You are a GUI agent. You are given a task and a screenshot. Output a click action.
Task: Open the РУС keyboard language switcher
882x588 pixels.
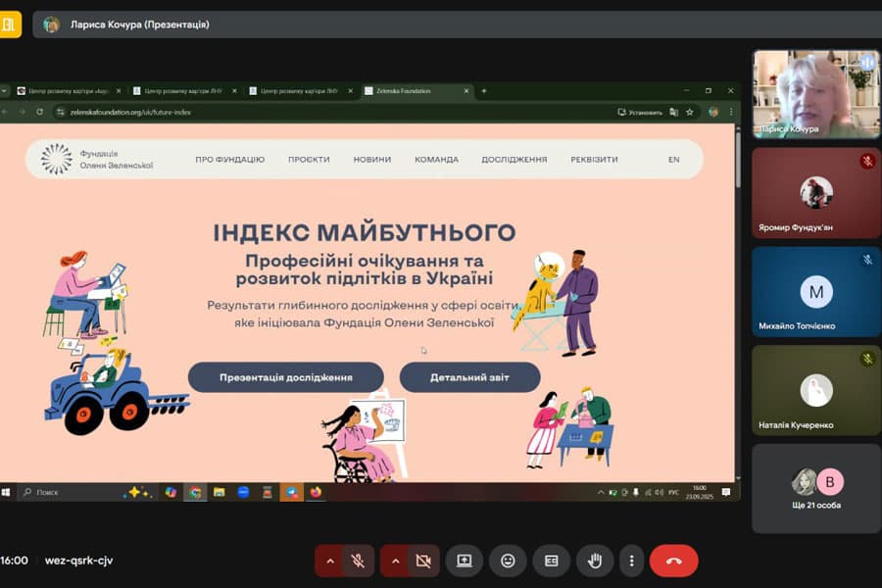pos(674,492)
